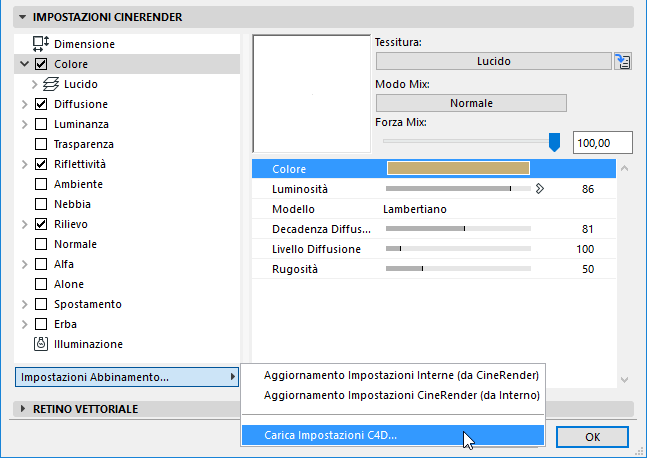Uncheck the Riflettività checkbox
Image resolution: width=647 pixels, height=458 pixels.
click(41, 164)
